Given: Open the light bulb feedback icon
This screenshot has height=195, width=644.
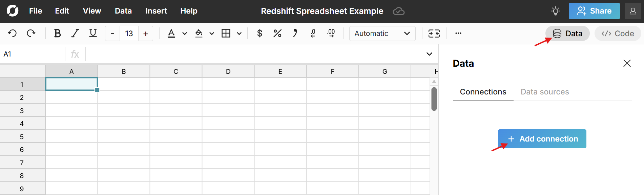Looking at the screenshot, I should (555, 11).
